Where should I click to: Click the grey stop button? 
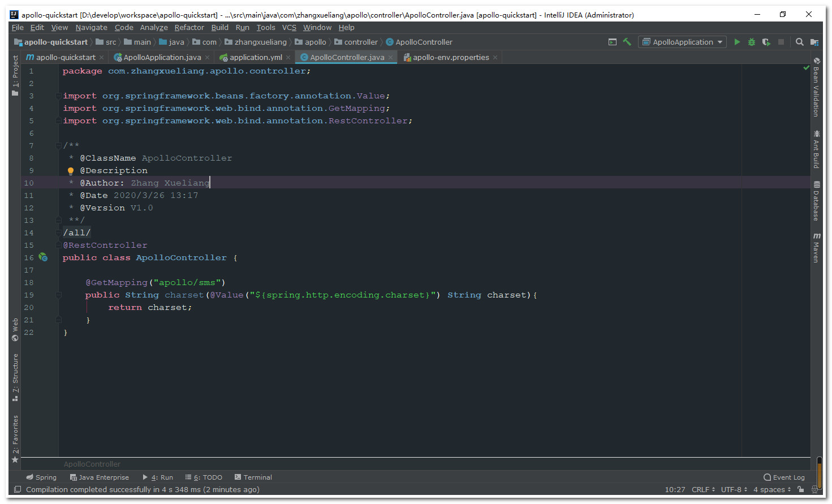pos(781,42)
